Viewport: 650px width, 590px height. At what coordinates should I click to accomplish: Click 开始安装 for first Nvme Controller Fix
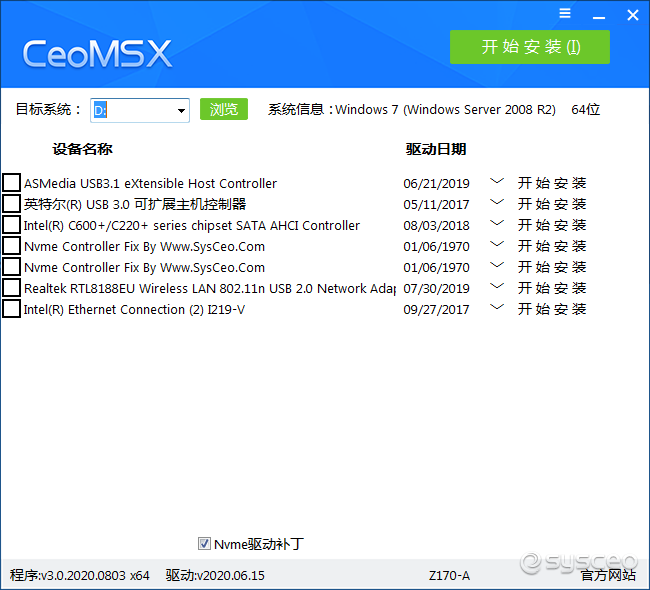tap(552, 246)
